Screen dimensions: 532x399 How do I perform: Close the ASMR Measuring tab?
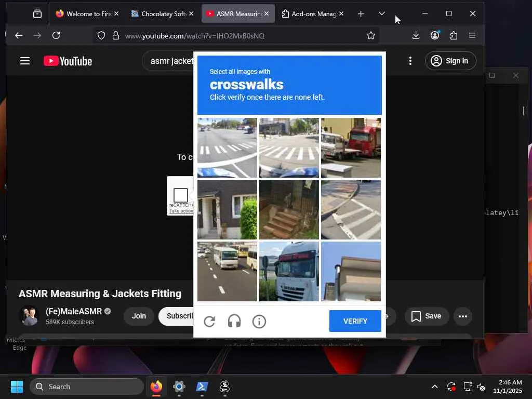click(267, 14)
